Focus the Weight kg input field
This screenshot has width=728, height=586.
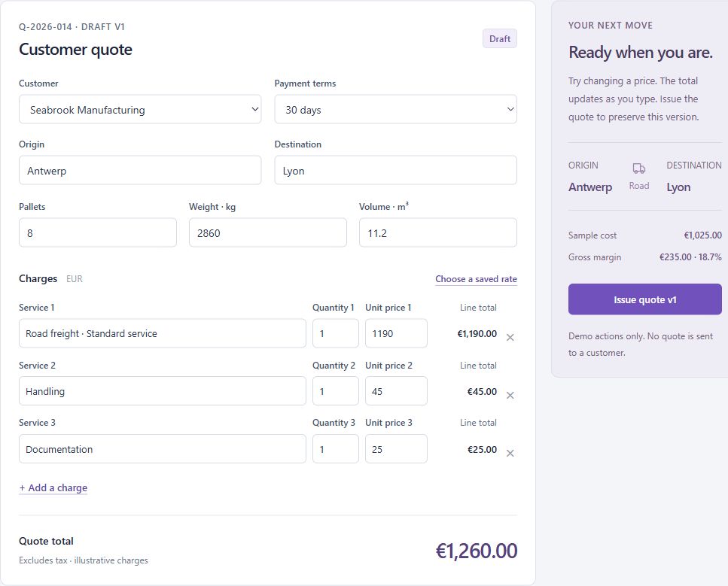[x=267, y=232]
